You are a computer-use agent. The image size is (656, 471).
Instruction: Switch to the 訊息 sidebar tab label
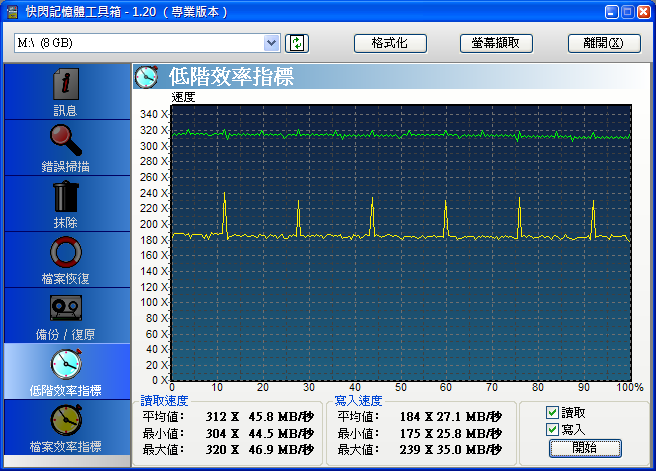coord(65,110)
